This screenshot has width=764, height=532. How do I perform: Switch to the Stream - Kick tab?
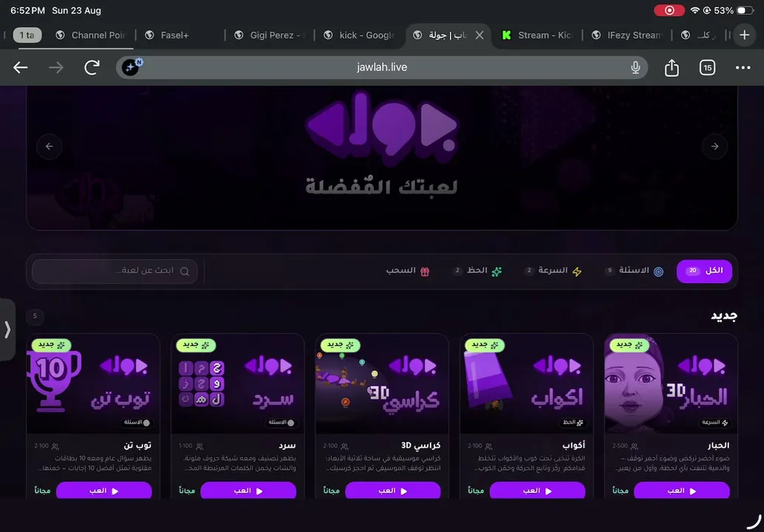[537, 35]
